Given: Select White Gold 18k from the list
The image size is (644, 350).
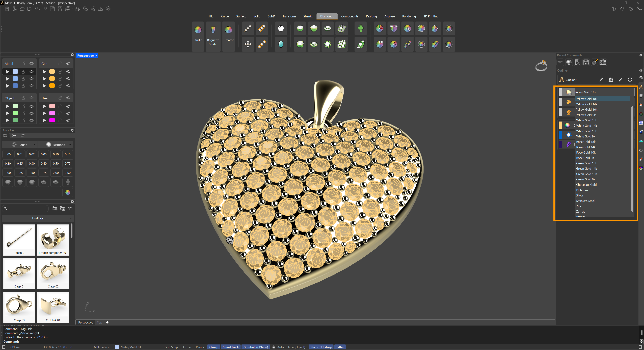Looking at the screenshot, I should tap(586, 120).
